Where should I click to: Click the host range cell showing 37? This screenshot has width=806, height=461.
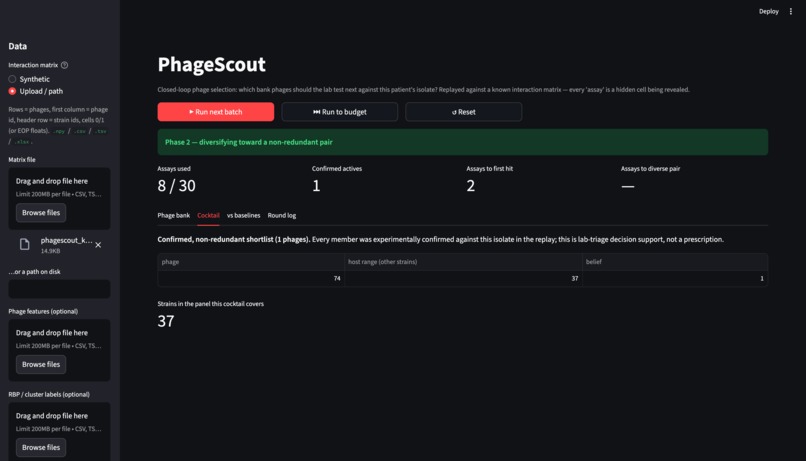click(463, 278)
